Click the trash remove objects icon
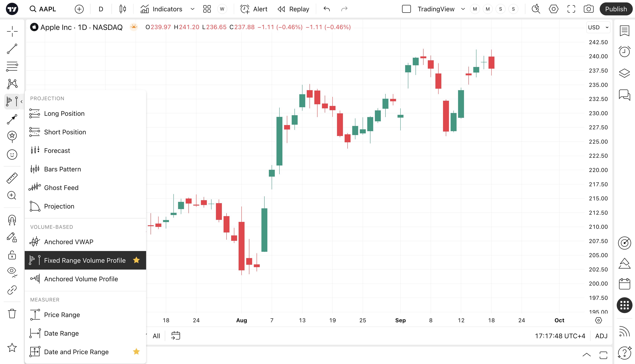 [12, 314]
